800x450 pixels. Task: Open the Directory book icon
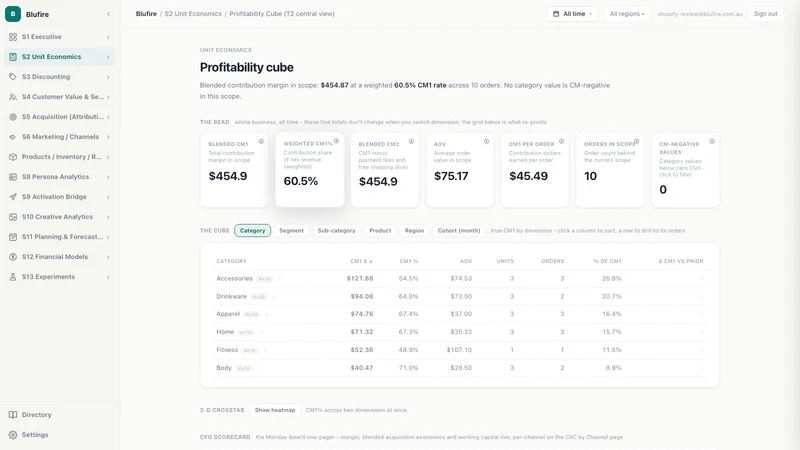pyautogui.click(x=13, y=415)
